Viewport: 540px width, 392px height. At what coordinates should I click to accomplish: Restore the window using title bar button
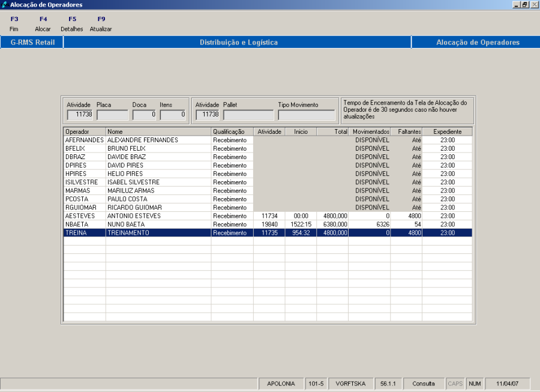[524, 5]
